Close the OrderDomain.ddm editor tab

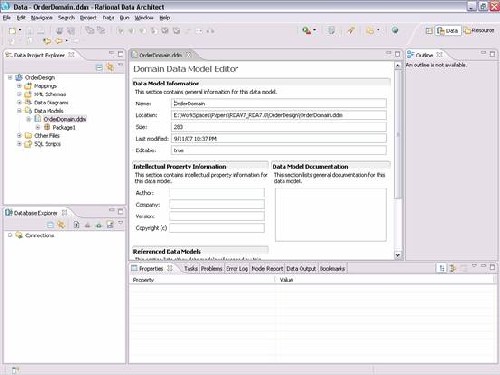[x=188, y=54]
